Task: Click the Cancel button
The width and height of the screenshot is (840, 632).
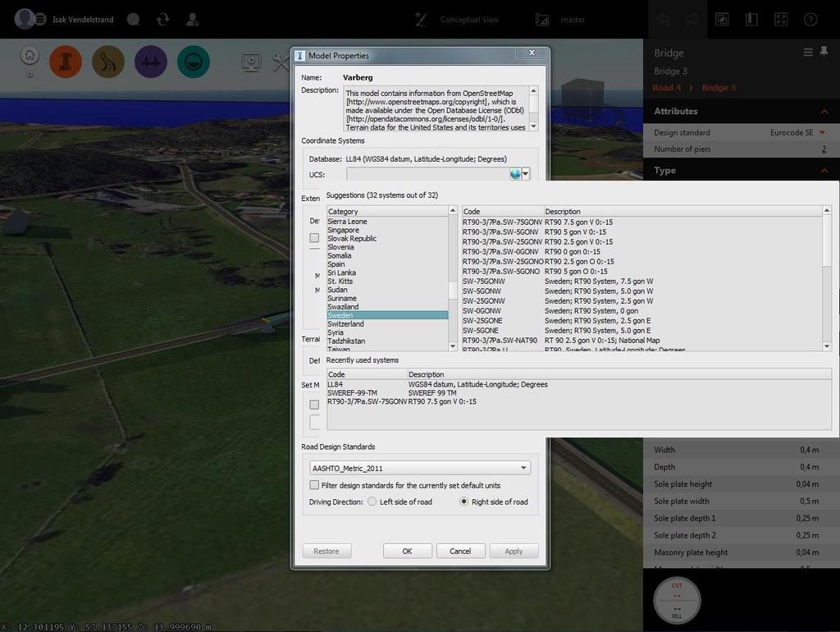Action: point(460,551)
